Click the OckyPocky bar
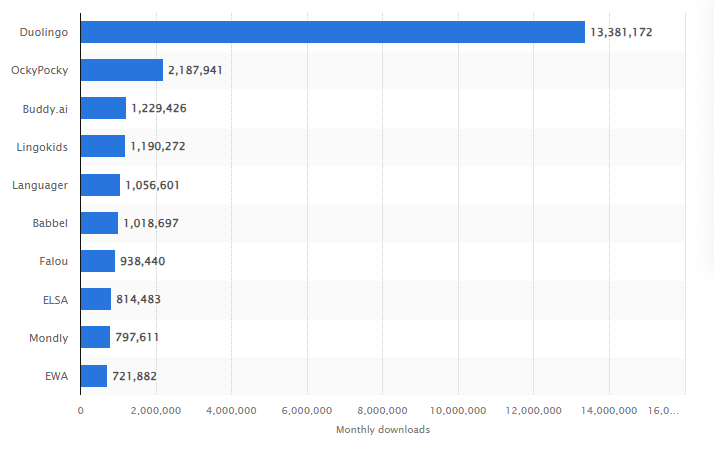Image resolution: width=714 pixels, height=458 pixels. 122,70
